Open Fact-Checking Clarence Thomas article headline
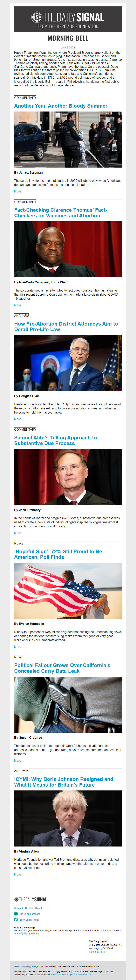This screenshot has height=980, width=136. 61,213
